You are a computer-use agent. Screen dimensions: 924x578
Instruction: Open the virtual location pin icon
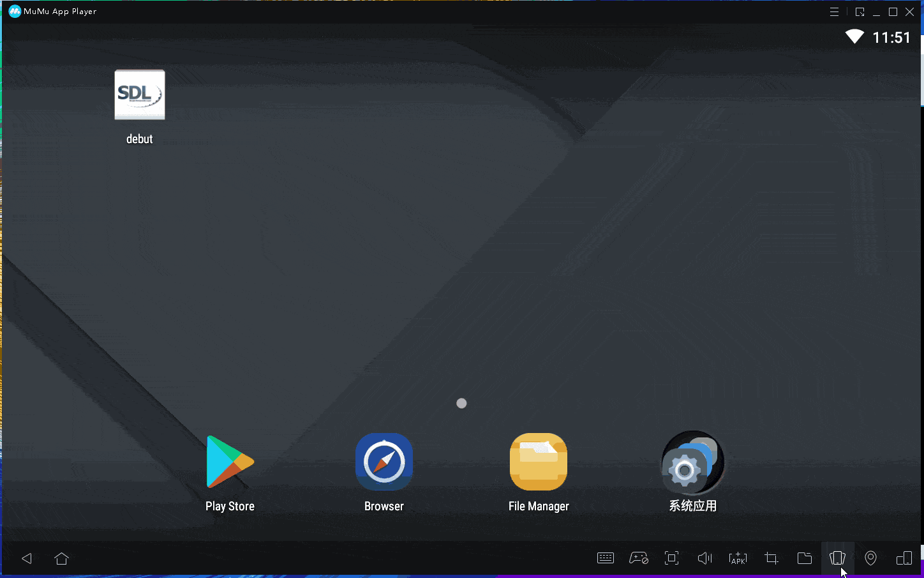point(870,558)
